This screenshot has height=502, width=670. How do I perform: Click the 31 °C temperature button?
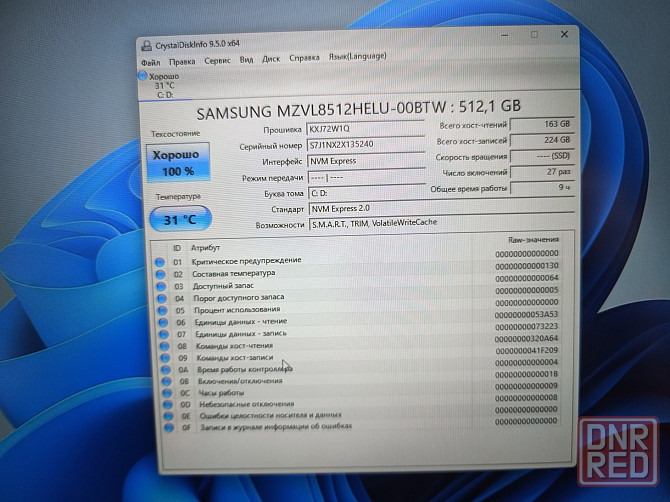point(180,219)
